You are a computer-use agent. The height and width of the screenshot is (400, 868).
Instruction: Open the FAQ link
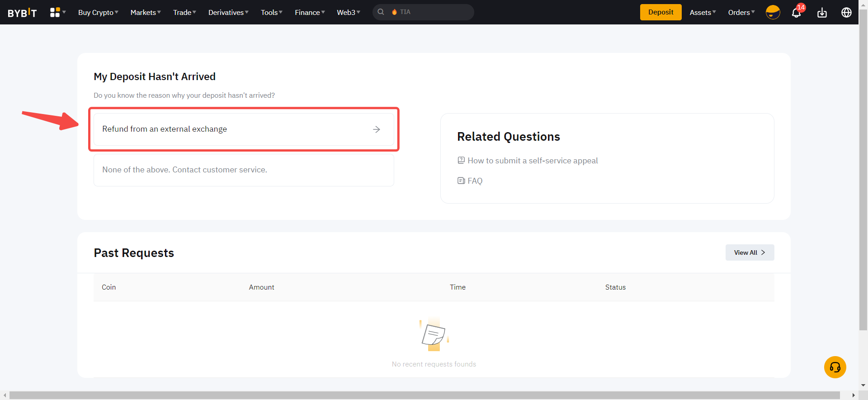tap(475, 181)
